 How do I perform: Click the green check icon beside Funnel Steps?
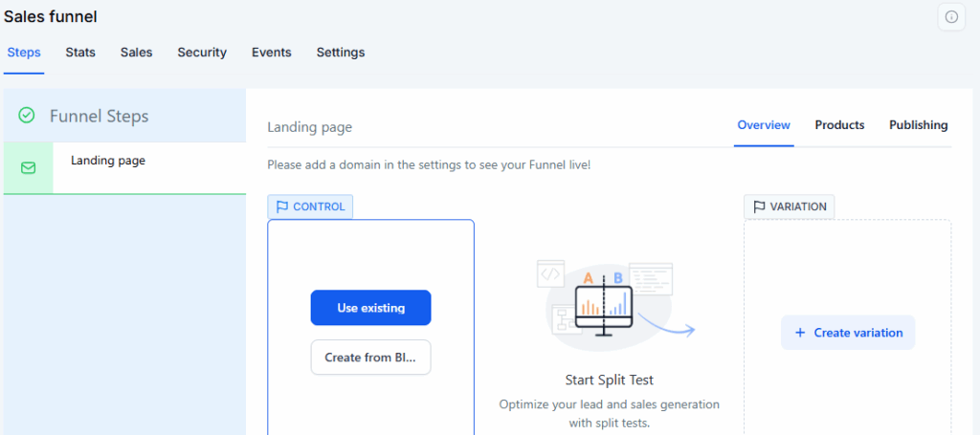(x=27, y=116)
